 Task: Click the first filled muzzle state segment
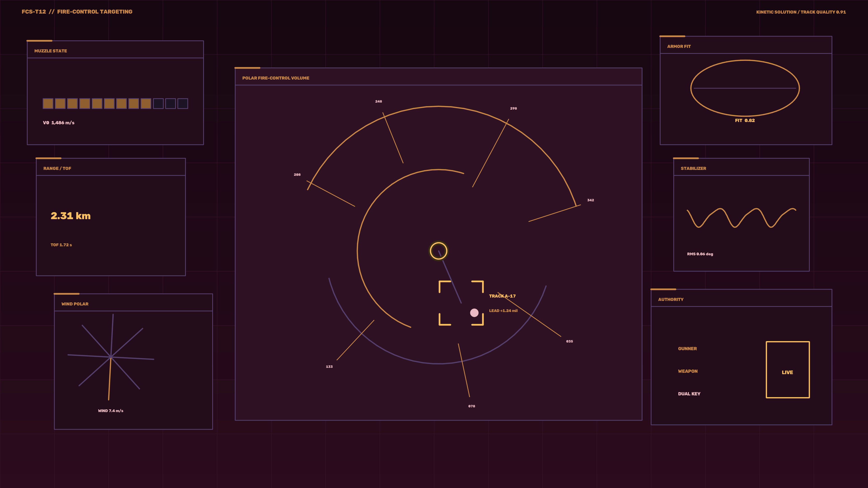pyautogui.click(x=48, y=103)
